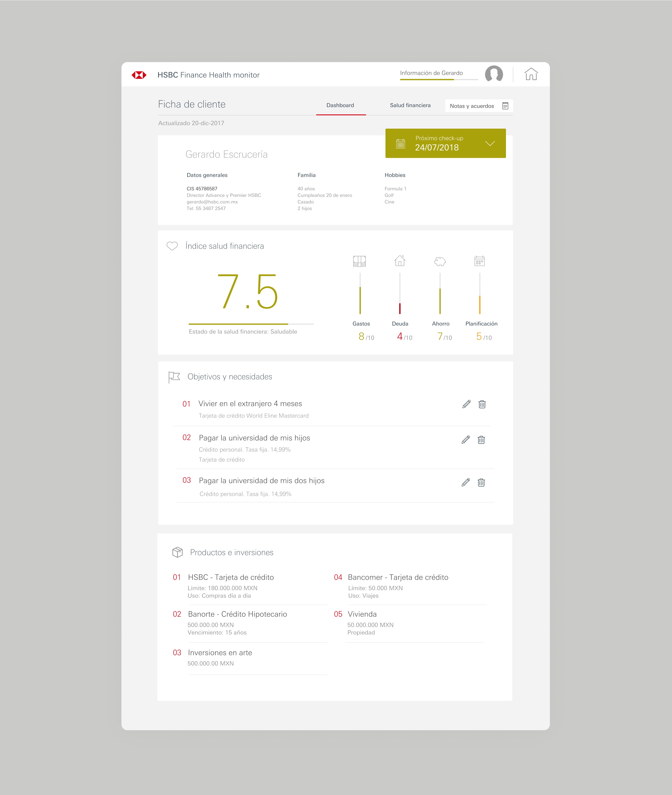Screen dimensions: 672x795
Task: Click Información de Gerardo progress label
Action: click(431, 73)
